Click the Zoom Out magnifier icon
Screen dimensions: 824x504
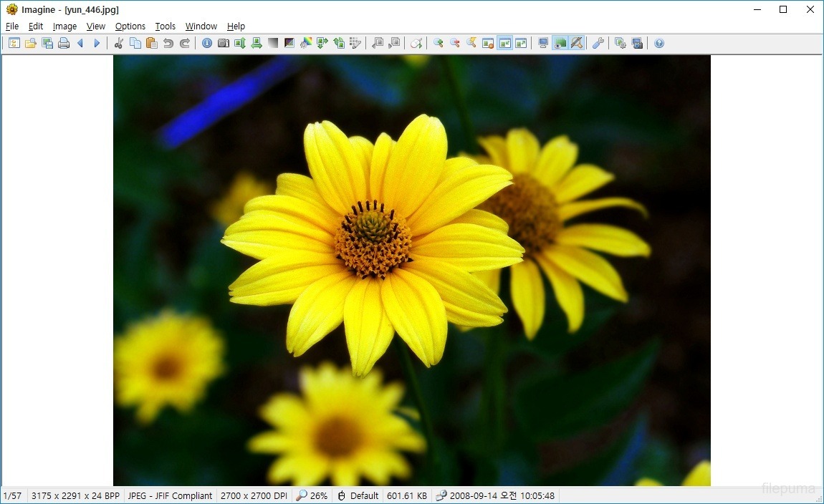click(455, 44)
